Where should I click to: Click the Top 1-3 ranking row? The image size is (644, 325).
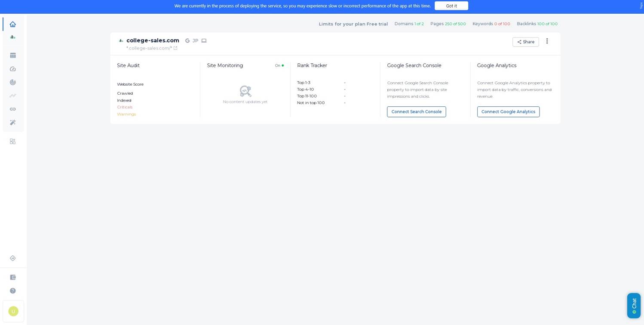pyautogui.click(x=322, y=83)
